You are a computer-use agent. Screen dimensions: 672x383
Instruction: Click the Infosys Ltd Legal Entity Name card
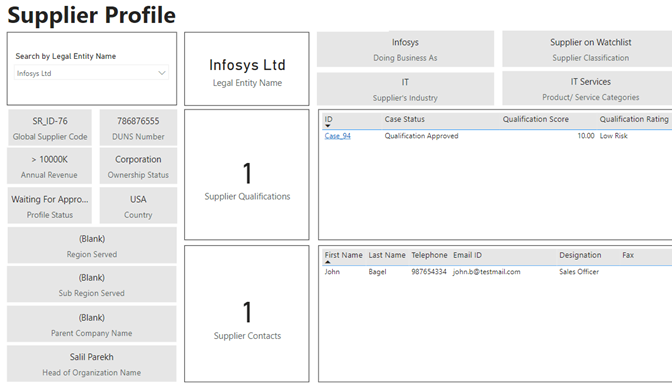coord(247,69)
